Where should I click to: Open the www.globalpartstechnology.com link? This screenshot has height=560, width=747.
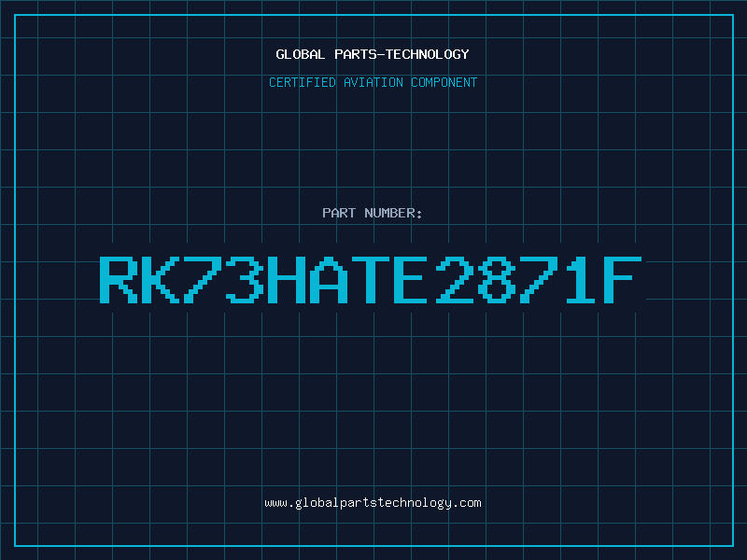click(x=373, y=503)
